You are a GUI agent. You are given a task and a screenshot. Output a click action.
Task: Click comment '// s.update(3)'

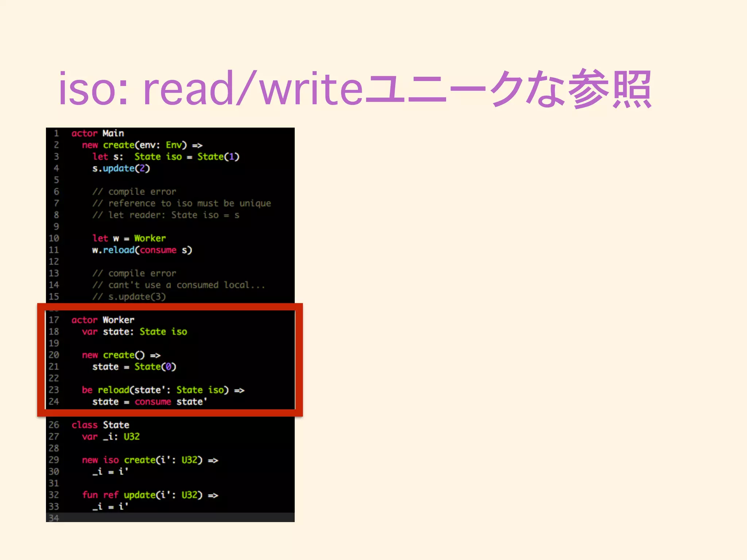(x=129, y=297)
